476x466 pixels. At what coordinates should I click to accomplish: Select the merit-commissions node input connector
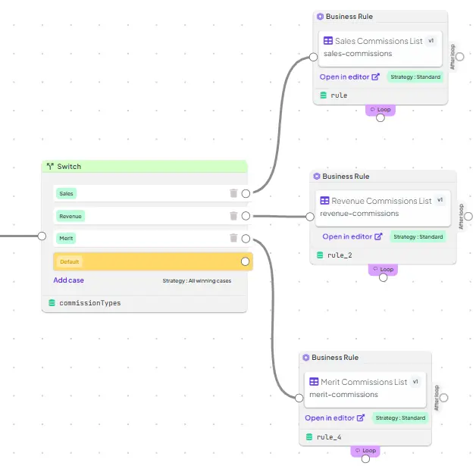[x=299, y=398]
